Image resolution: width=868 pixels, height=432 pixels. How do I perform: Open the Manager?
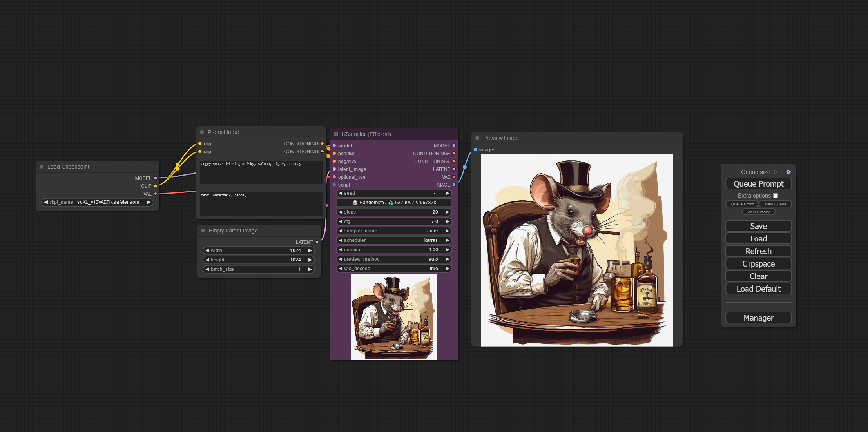(x=758, y=318)
